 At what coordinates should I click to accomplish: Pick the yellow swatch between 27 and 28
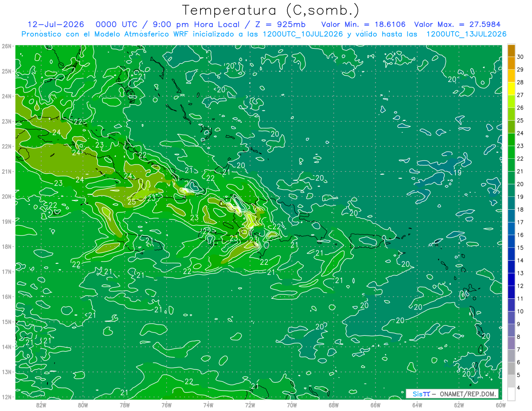click(x=511, y=89)
